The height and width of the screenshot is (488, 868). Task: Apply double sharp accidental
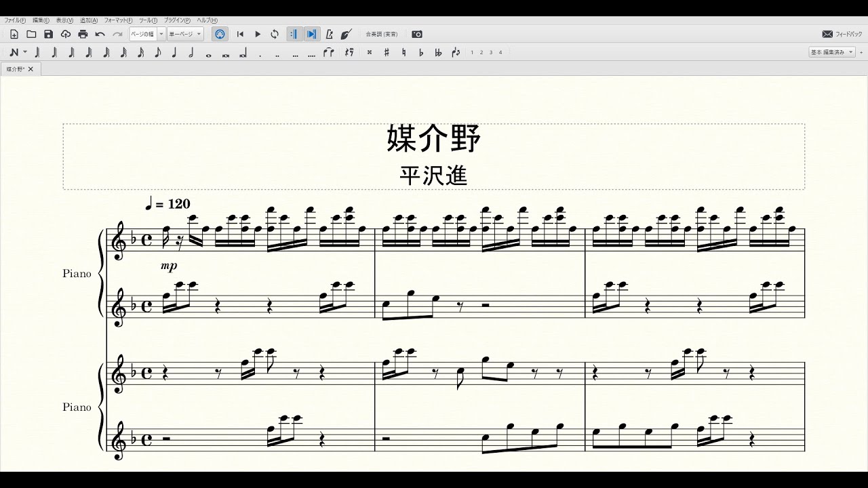tap(370, 52)
